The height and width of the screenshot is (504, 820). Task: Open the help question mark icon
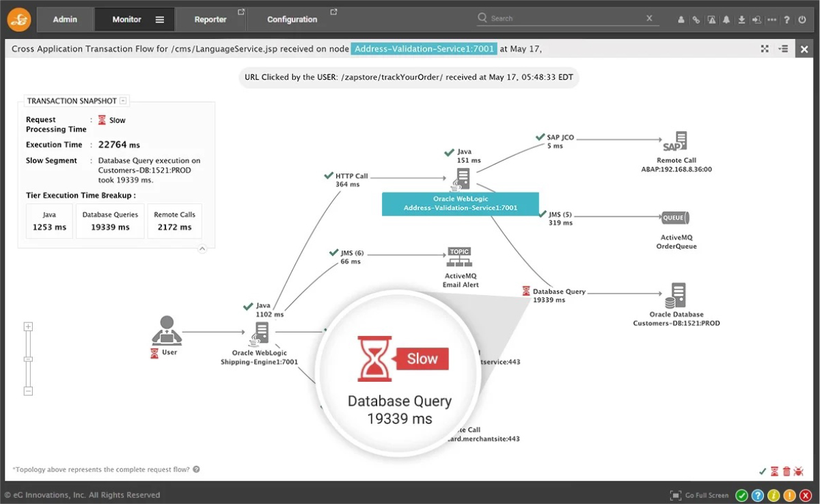click(787, 20)
